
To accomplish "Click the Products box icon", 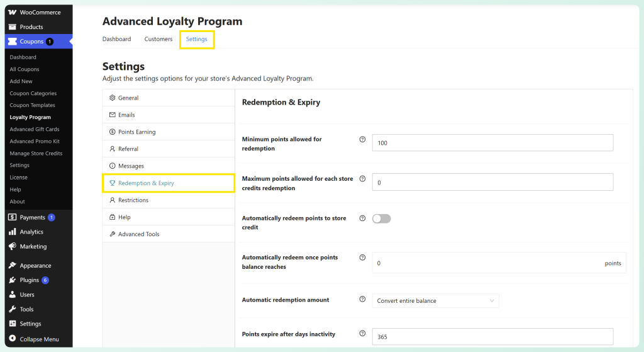I will coord(13,26).
